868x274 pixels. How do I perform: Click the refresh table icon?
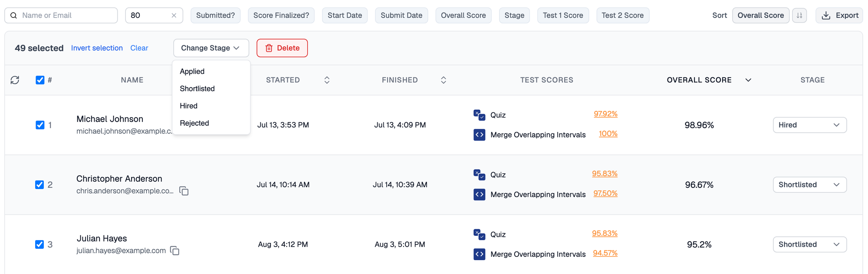pyautogui.click(x=15, y=80)
